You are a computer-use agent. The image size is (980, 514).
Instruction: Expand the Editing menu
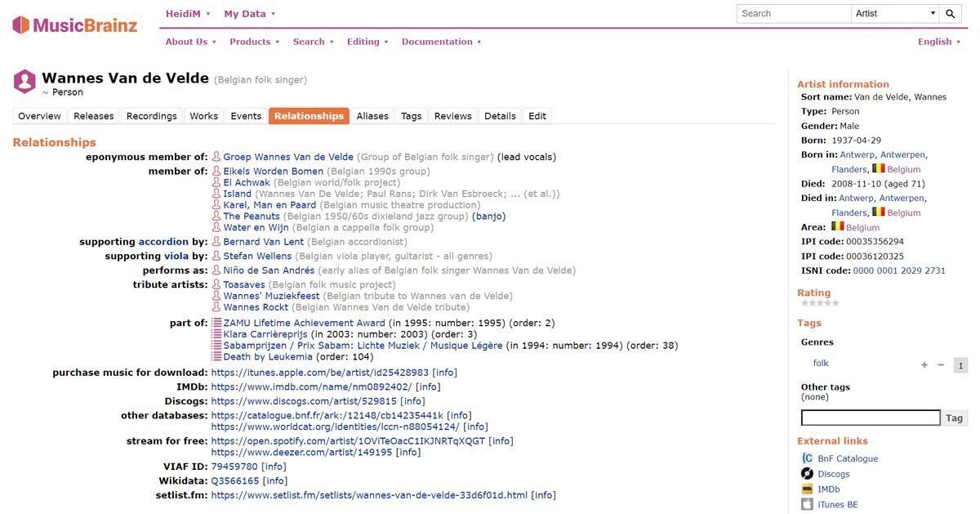[367, 42]
